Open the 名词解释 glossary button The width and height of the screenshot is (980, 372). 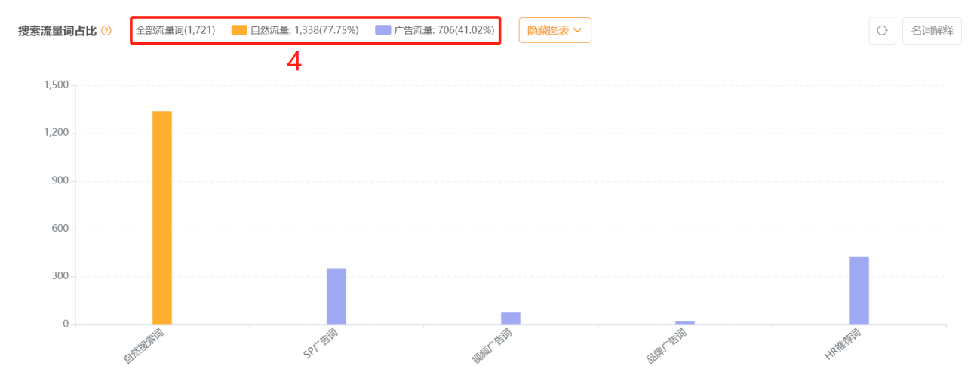coord(932,31)
